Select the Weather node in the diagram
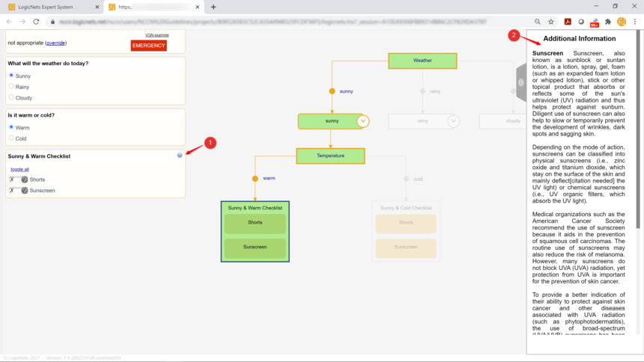The height and width of the screenshot is (362, 644). (422, 61)
